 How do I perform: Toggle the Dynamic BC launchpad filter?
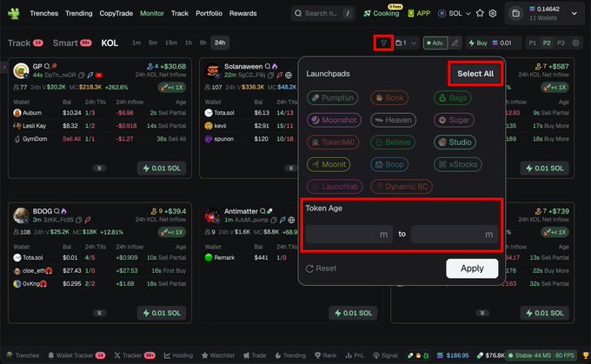402,187
